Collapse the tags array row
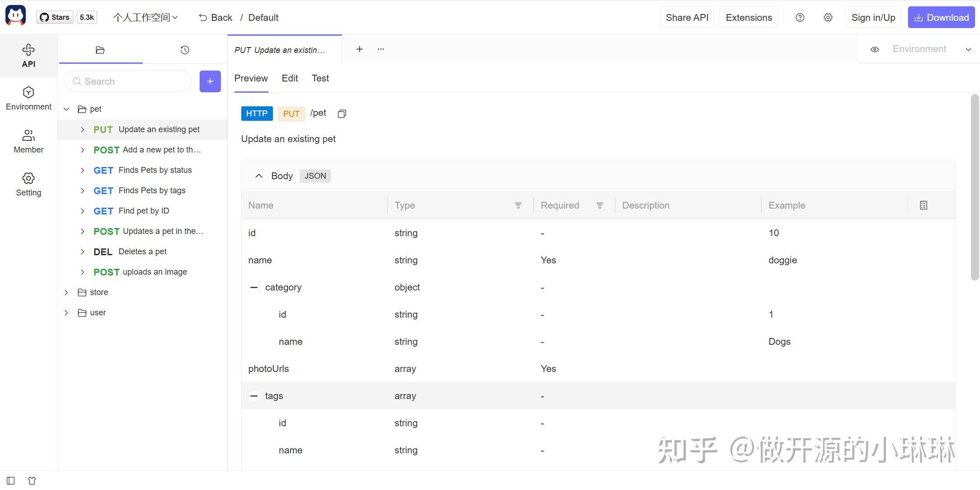This screenshot has height=490, width=980. (254, 396)
